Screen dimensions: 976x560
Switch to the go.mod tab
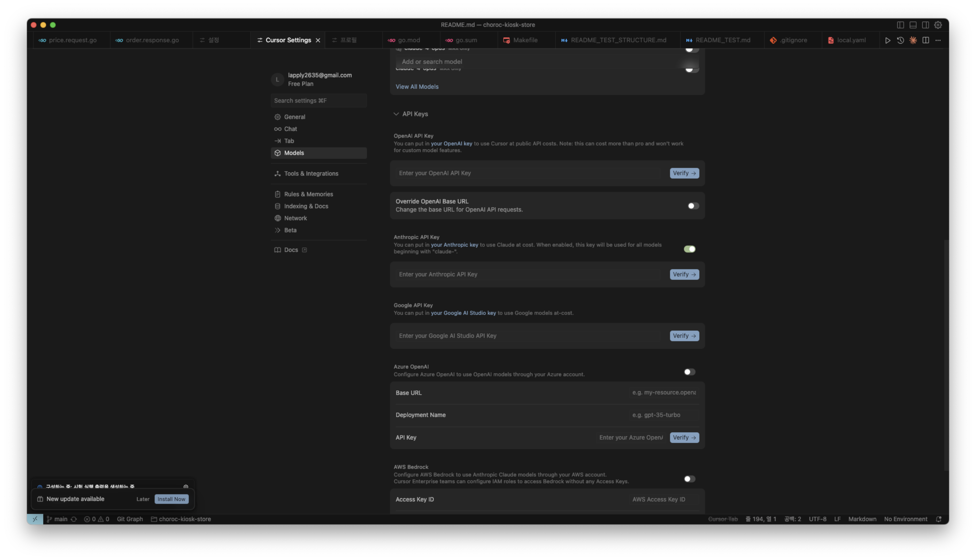click(409, 40)
